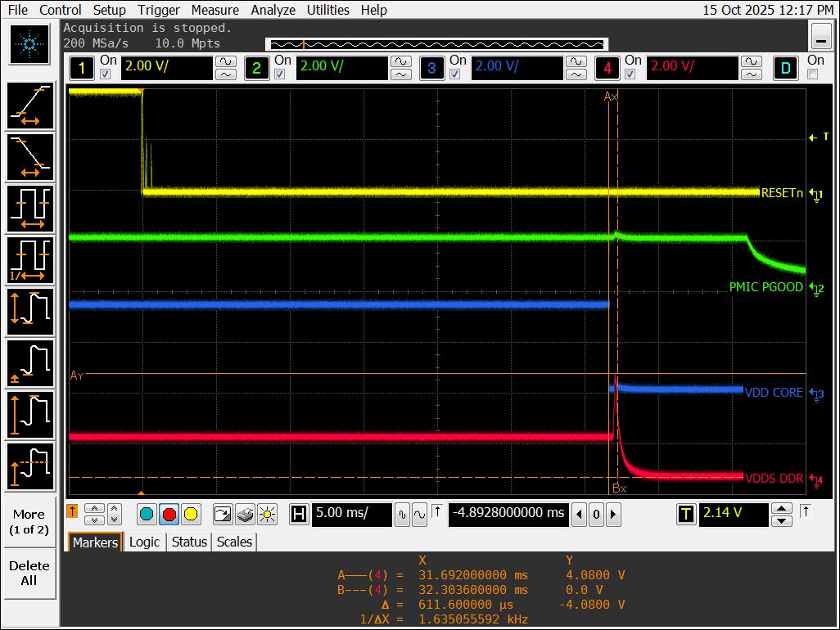
Task: Increase channel 4 vertical scale
Action: [x=752, y=61]
